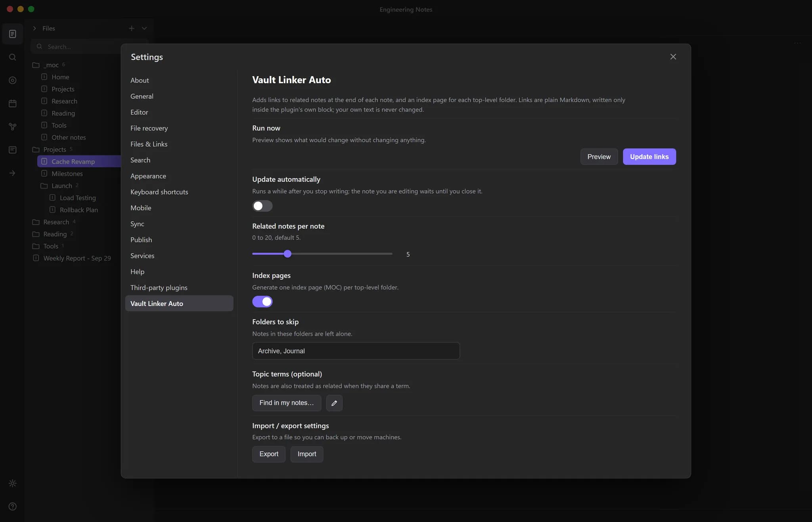Click the Import settings button
The height and width of the screenshot is (522, 812).
tap(307, 454)
